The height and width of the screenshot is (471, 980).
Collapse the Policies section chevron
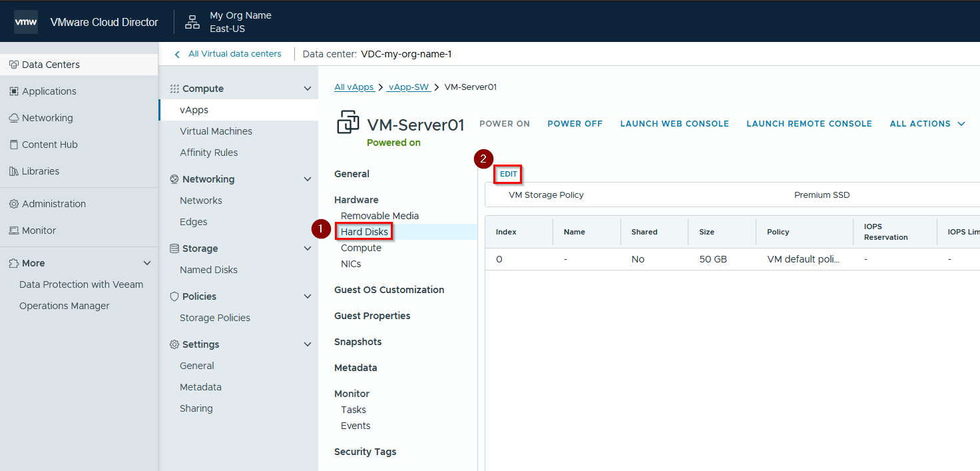click(x=307, y=296)
